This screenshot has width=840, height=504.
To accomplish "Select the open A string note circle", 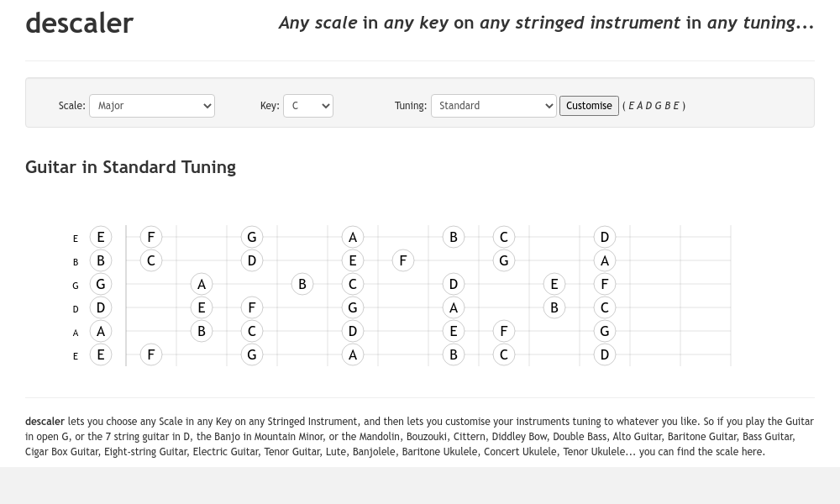I will click(x=101, y=331).
